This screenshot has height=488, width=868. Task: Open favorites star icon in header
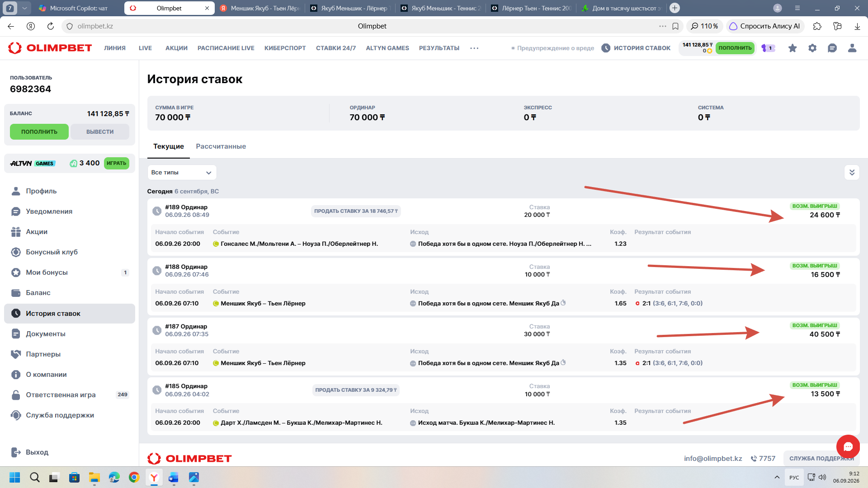tap(793, 48)
